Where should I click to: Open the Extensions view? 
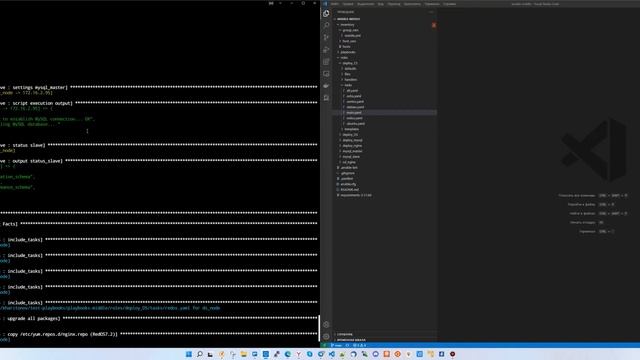(326, 62)
